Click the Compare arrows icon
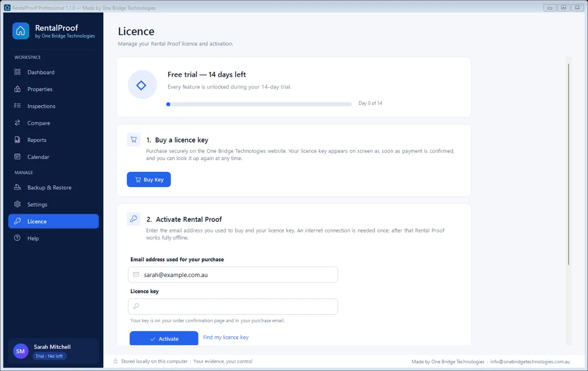This screenshot has height=371, width=588. [18, 123]
